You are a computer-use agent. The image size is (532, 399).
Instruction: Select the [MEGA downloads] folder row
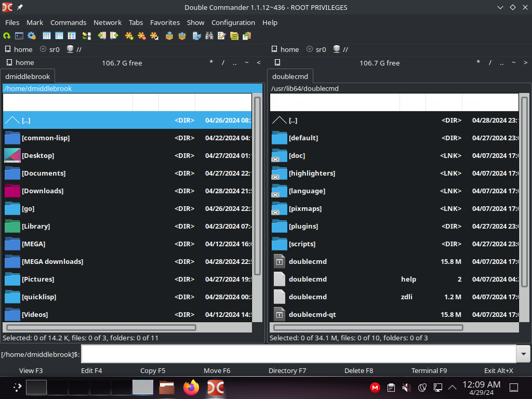click(127, 261)
